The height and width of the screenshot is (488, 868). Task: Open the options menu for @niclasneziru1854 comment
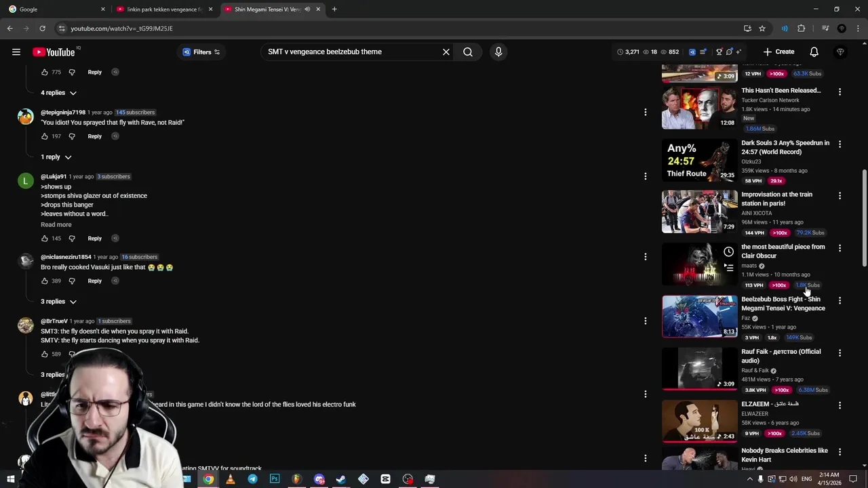[645, 257]
